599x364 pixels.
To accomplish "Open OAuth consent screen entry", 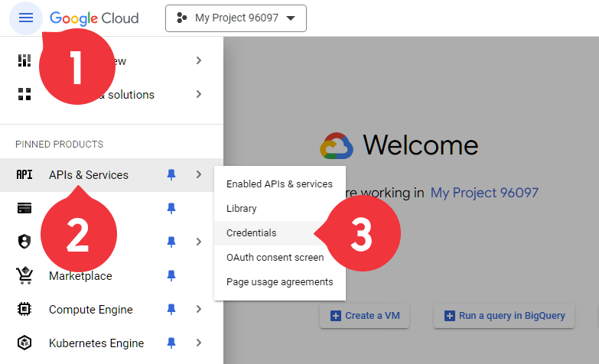I will pyautogui.click(x=280, y=258).
